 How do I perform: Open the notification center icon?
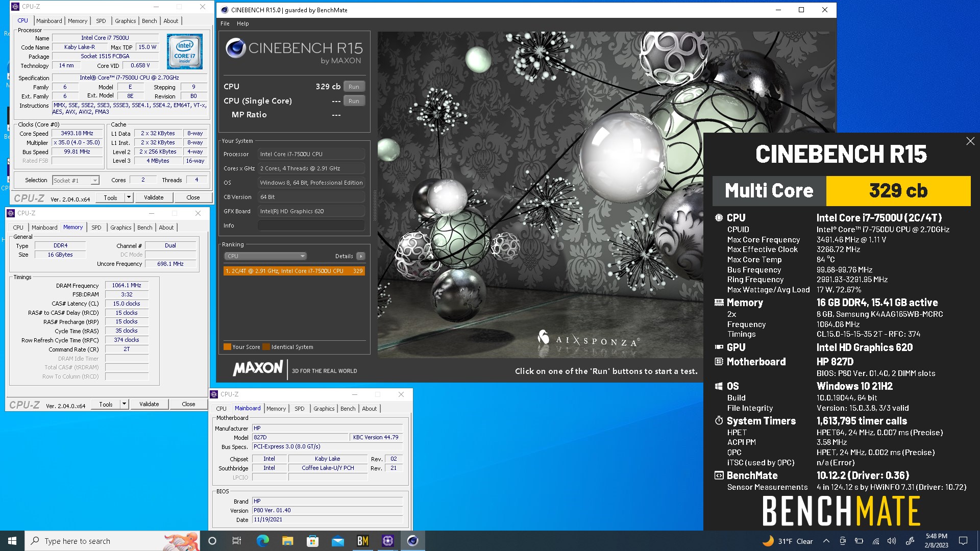963,541
